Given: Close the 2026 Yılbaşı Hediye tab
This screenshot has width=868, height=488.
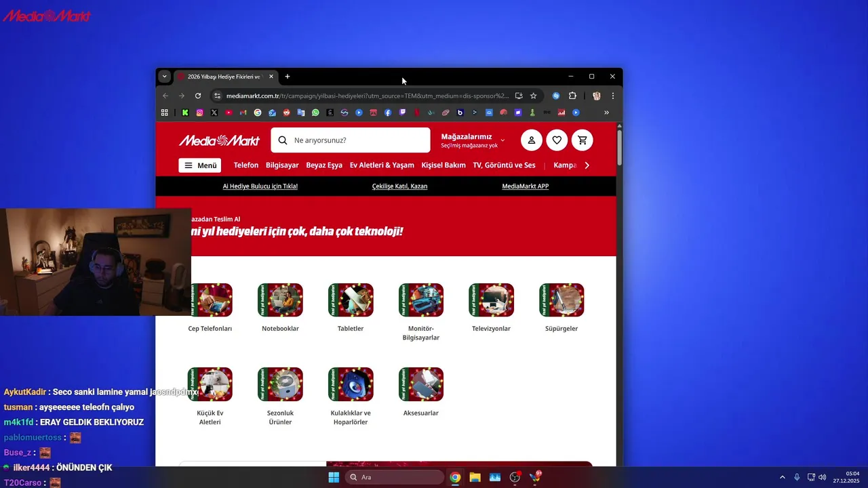Looking at the screenshot, I should pyautogui.click(x=271, y=77).
